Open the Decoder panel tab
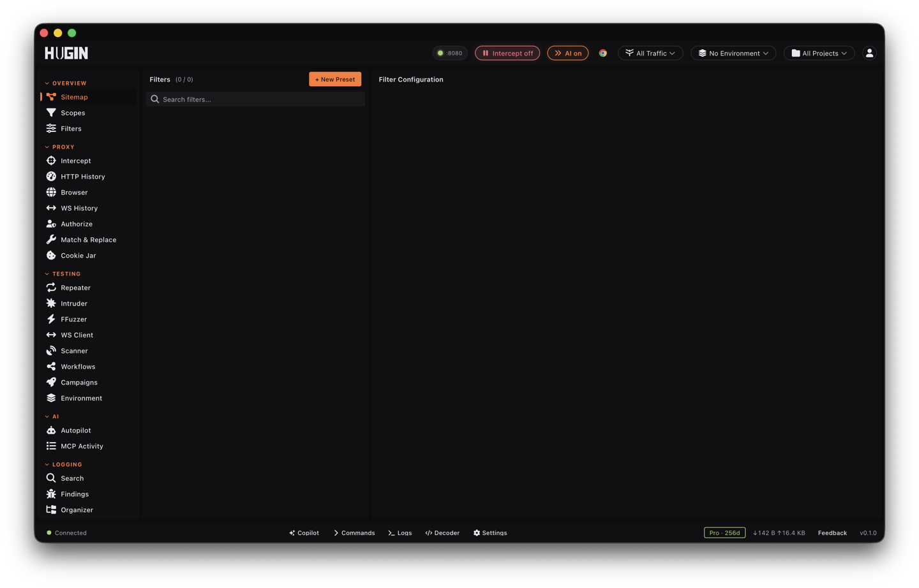The width and height of the screenshot is (919, 588). 442,533
